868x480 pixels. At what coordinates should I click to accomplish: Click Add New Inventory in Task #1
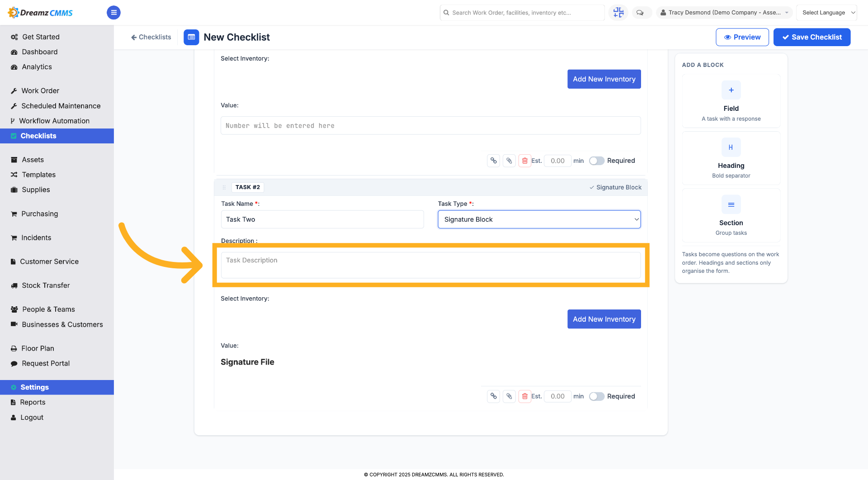[x=604, y=79]
